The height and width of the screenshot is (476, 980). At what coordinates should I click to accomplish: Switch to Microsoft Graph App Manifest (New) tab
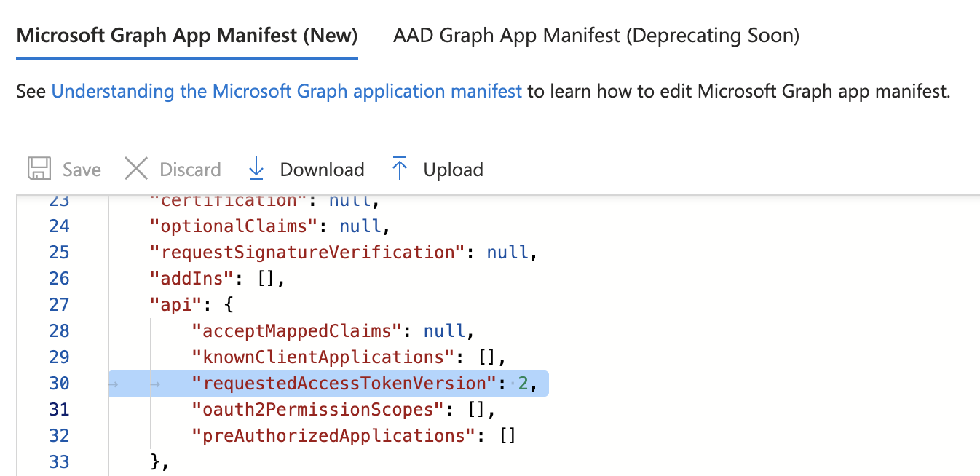click(x=187, y=35)
